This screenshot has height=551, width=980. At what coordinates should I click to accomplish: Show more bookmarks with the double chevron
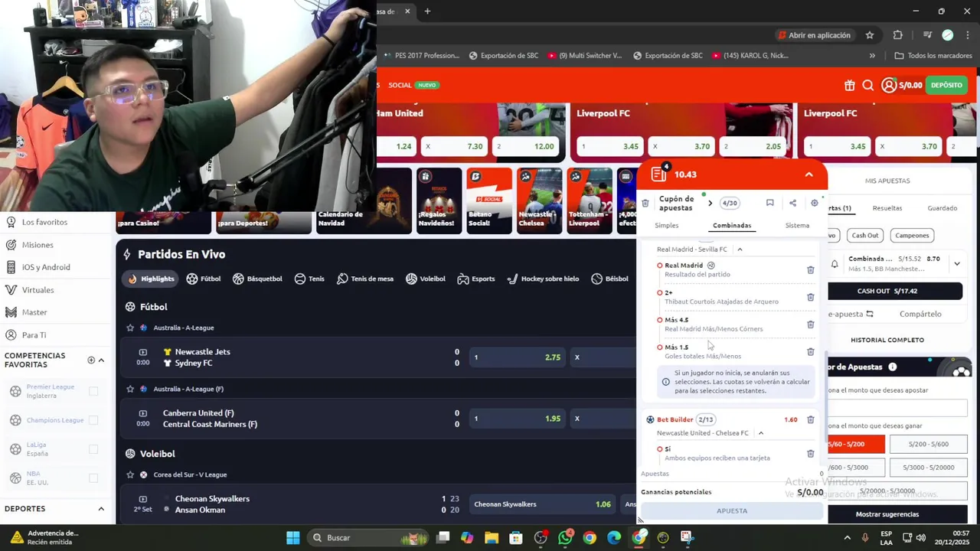tap(872, 56)
